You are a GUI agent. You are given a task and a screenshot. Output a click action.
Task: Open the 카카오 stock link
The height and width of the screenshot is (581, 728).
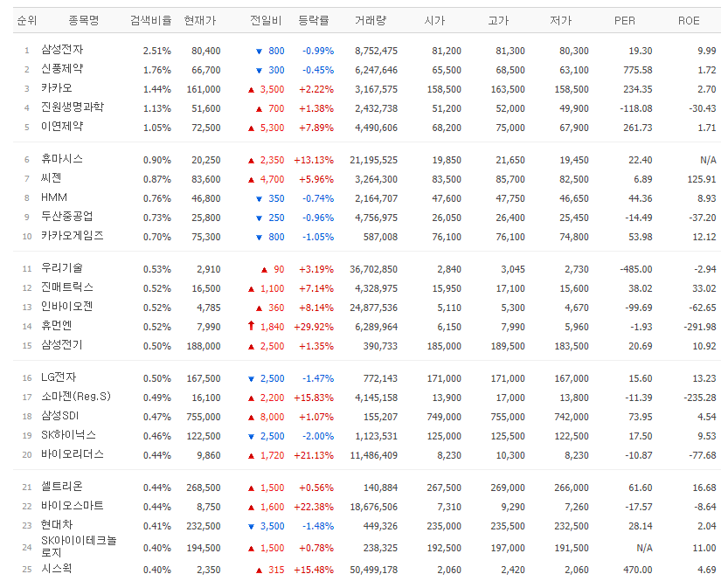[x=57, y=87]
